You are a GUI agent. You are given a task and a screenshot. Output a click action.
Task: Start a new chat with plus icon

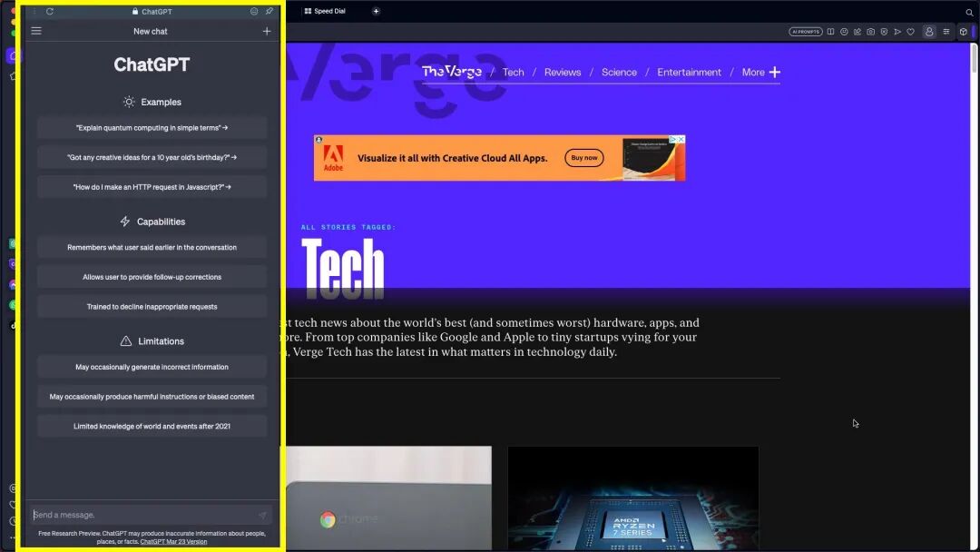coord(267,31)
